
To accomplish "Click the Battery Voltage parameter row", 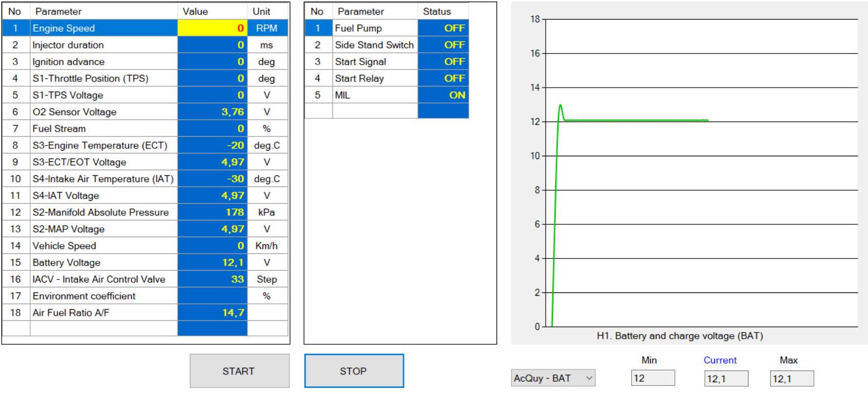I will pyautogui.click(x=103, y=262).
